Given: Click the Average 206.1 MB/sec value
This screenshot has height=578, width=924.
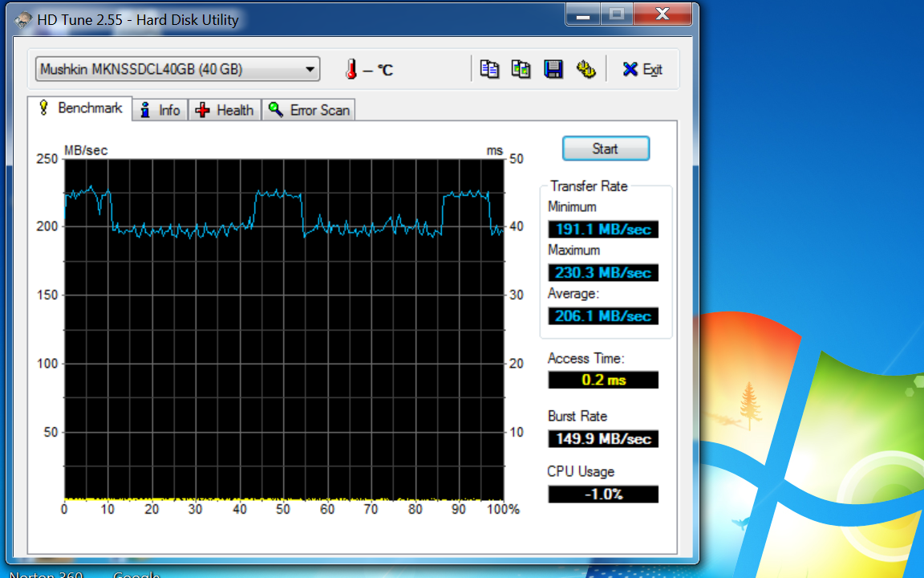Looking at the screenshot, I should 603,316.
